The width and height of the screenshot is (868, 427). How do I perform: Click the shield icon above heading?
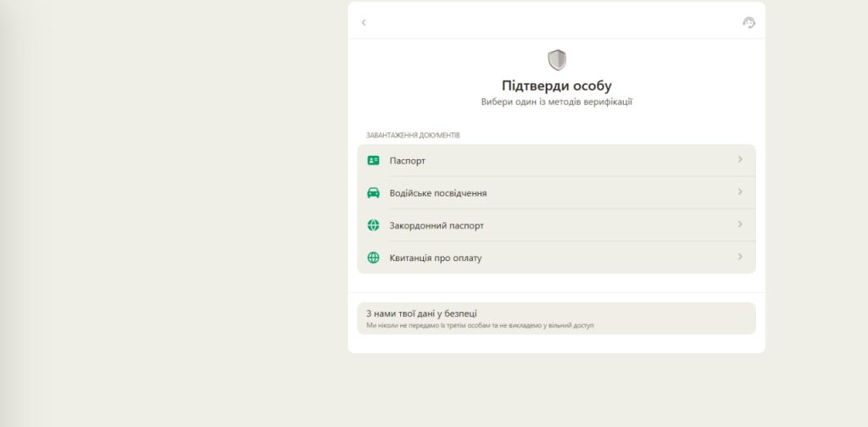click(556, 59)
